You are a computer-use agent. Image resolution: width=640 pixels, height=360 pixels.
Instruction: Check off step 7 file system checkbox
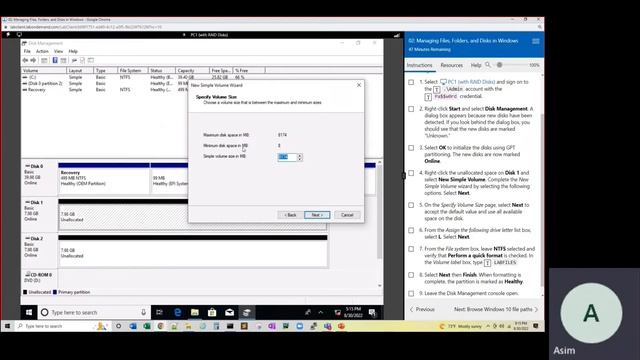point(411,249)
